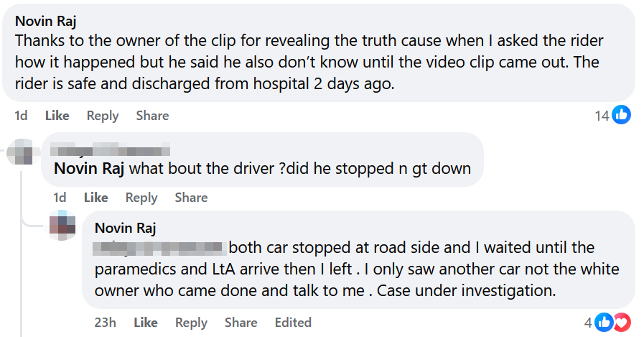The width and height of the screenshot is (644, 337).
Task: Open the 23h timestamp link
Action: (x=104, y=323)
